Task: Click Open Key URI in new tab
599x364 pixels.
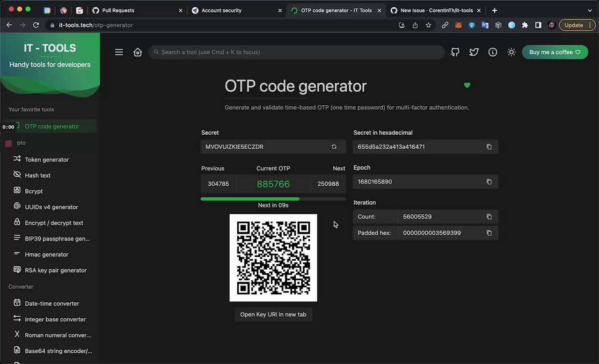Action: point(273,314)
